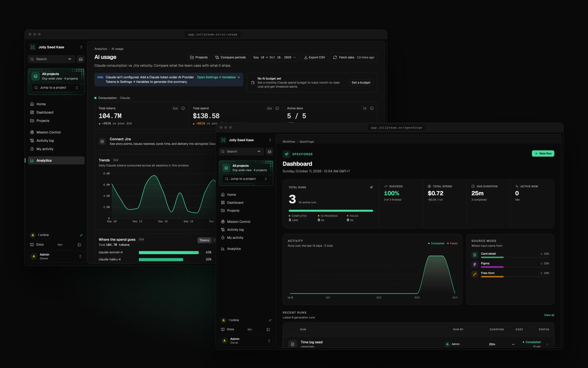Click Search field in AI usage window
The width and height of the screenshot is (588, 368).
click(51, 59)
